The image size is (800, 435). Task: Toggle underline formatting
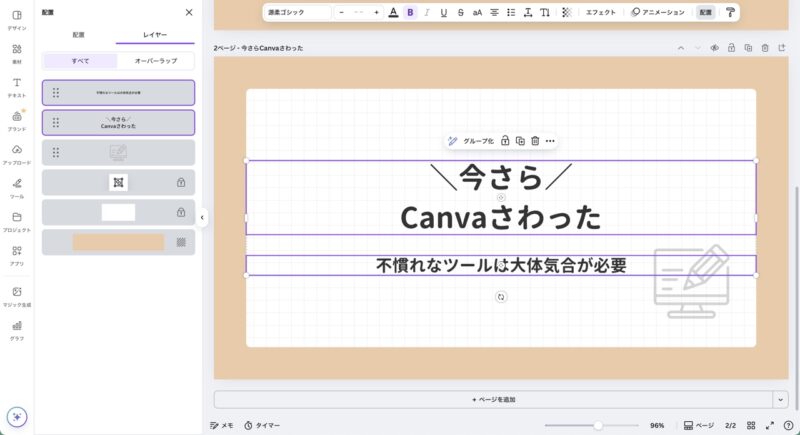(x=444, y=12)
